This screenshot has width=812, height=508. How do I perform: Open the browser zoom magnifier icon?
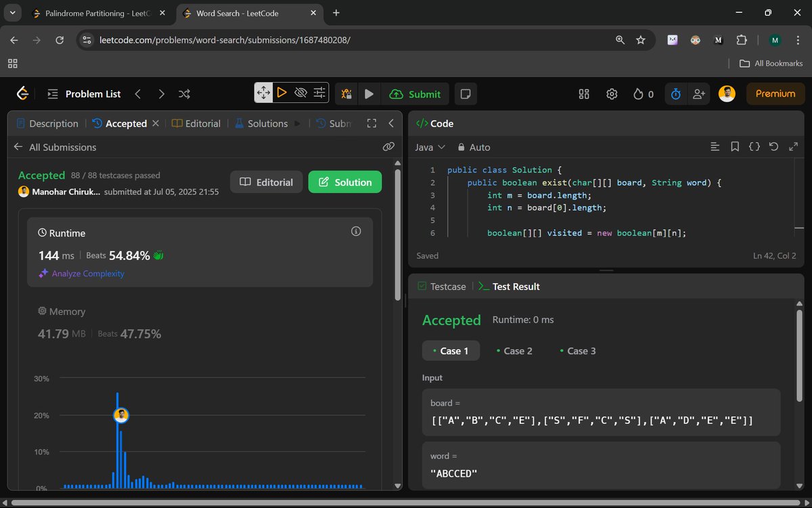(x=620, y=40)
